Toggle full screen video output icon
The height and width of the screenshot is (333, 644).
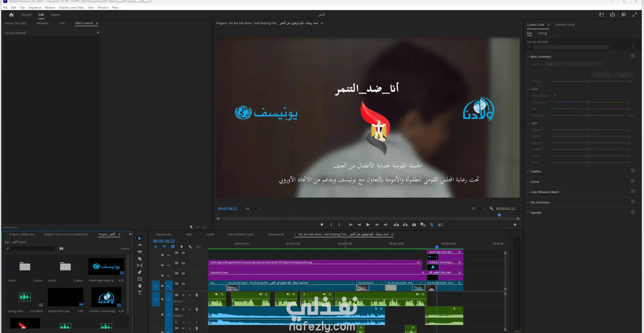coord(635,15)
